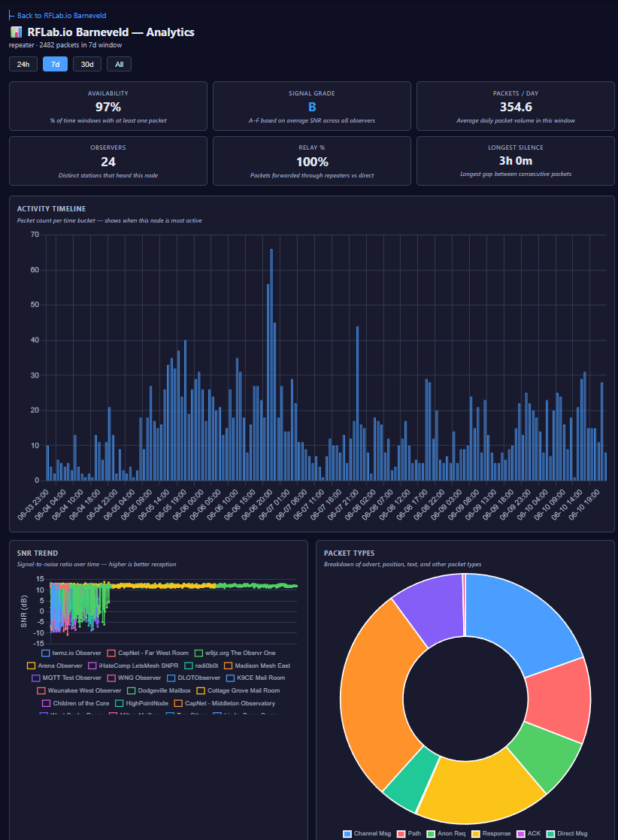
Task: Follow the Back to RFLab.io Barneveld link
Action: pos(58,16)
